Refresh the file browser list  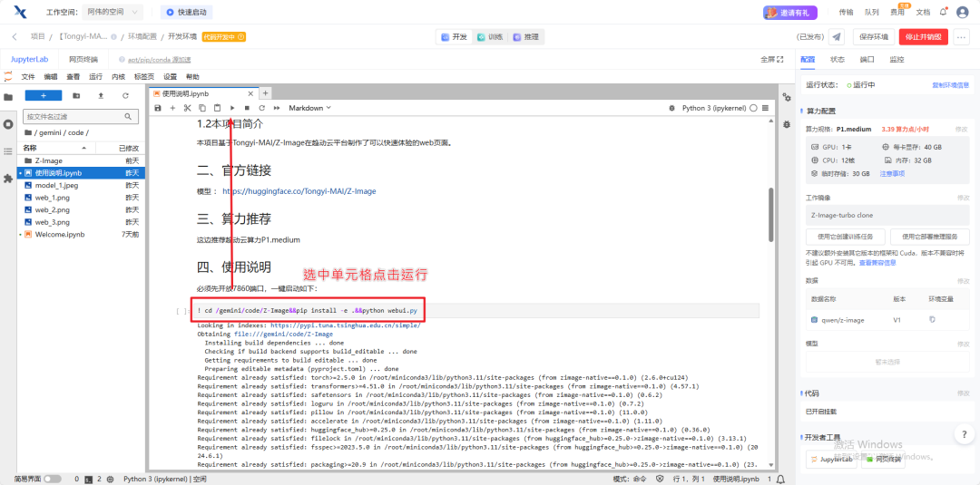point(125,95)
